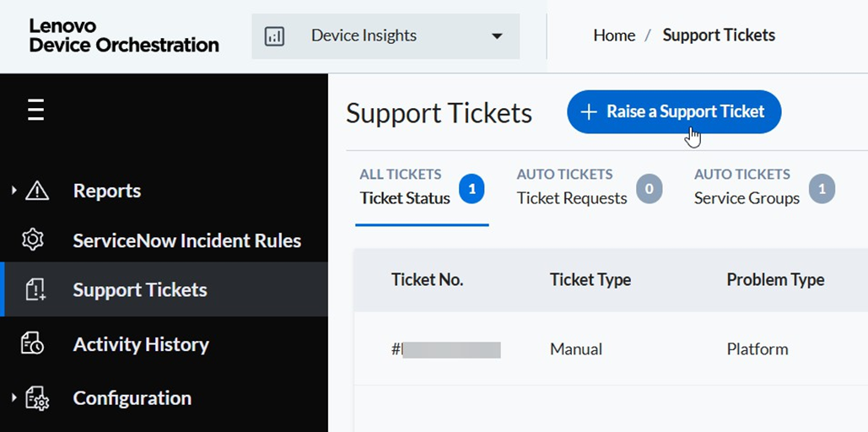Sort by the Ticket No. column header
This screenshot has width=868, height=432.
click(x=427, y=280)
